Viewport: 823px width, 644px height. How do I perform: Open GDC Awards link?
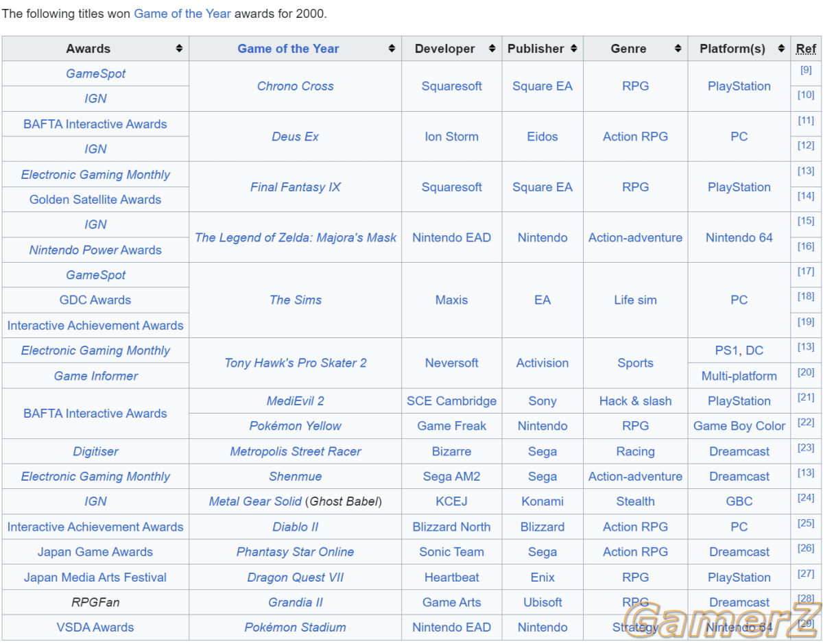point(95,300)
